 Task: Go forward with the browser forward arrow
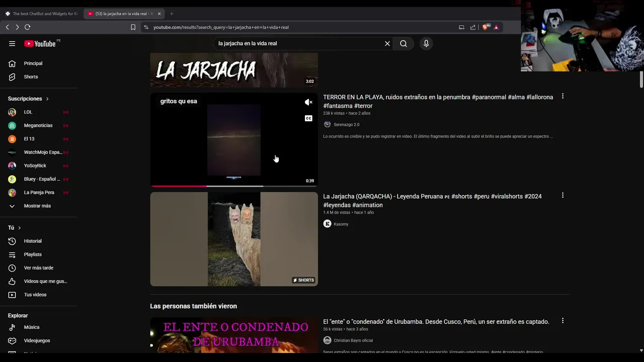click(17, 27)
